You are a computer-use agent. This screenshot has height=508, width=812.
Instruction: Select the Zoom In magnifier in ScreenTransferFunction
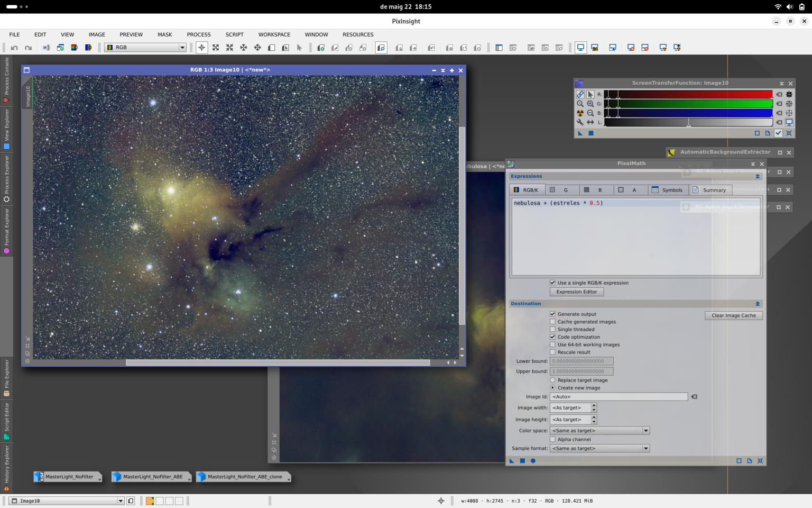click(x=590, y=104)
